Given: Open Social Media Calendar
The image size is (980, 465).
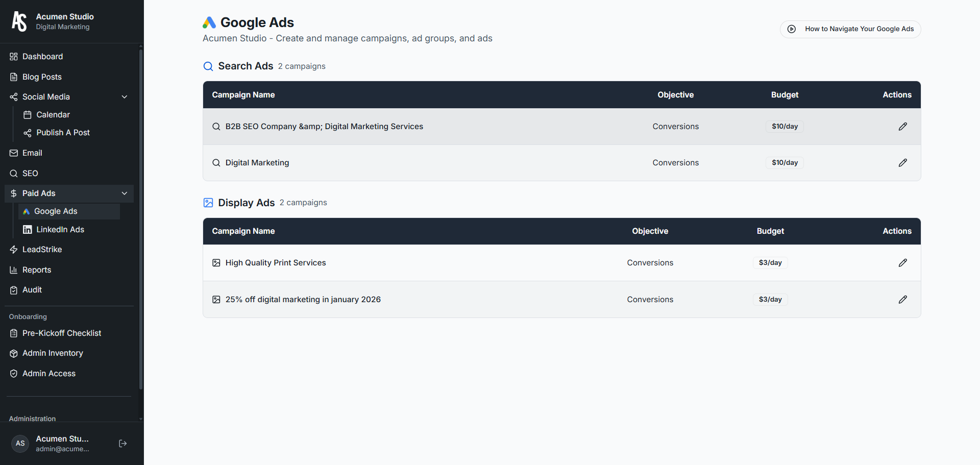Looking at the screenshot, I should click(x=69, y=115).
